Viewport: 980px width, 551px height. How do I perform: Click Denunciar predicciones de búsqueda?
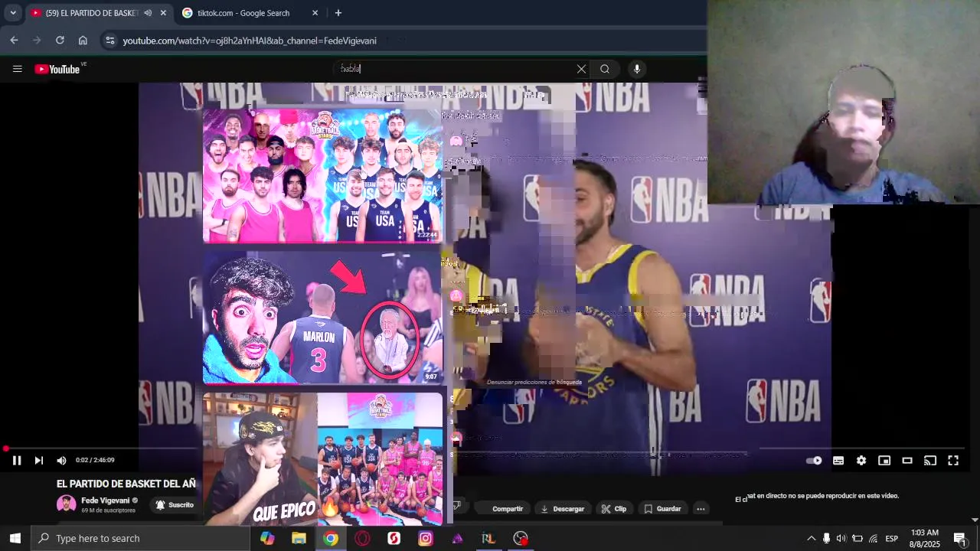coord(534,382)
